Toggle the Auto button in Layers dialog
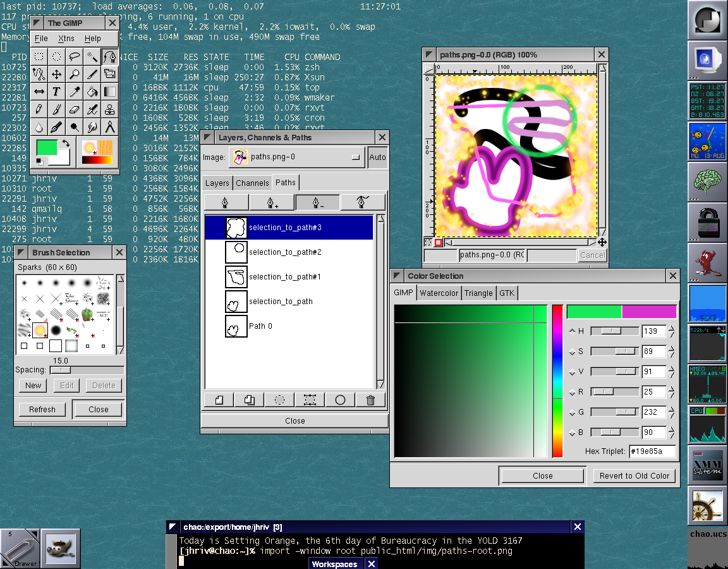The height and width of the screenshot is (569, 728). (377, 157)
